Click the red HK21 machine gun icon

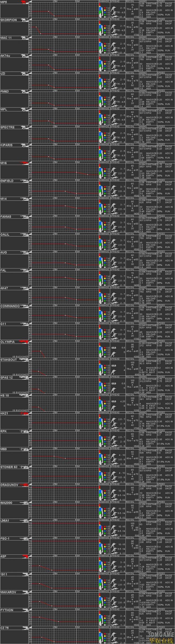point(24,414)
